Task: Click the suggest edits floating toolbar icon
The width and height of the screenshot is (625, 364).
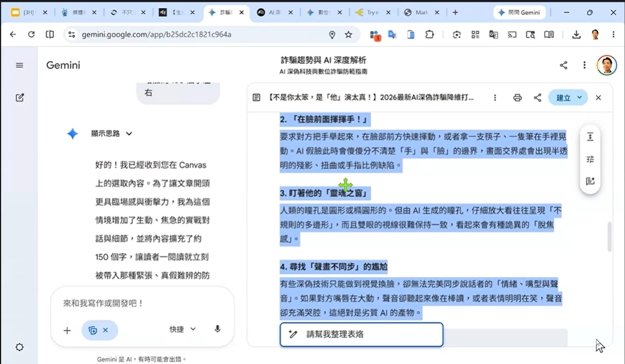Action: (x=590, y=181)
